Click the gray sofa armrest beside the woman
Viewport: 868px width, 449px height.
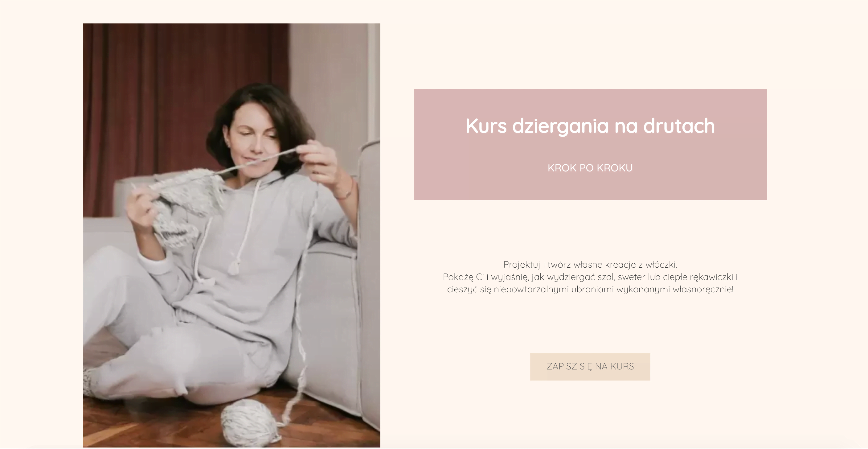[x=369, y=270]
